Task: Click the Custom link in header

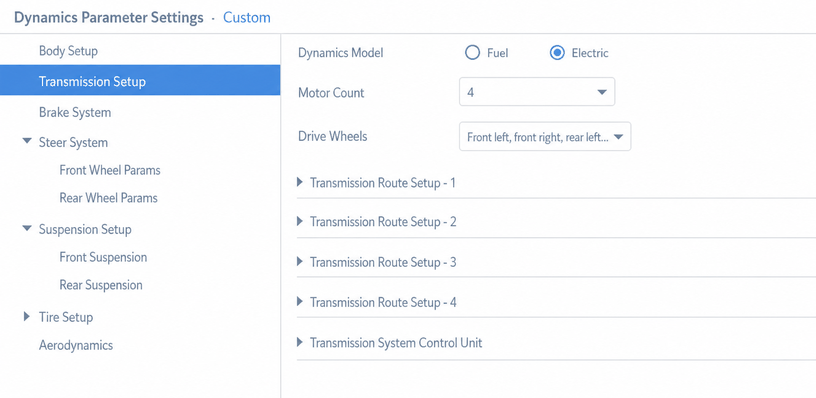Action: tap(247, 18)
